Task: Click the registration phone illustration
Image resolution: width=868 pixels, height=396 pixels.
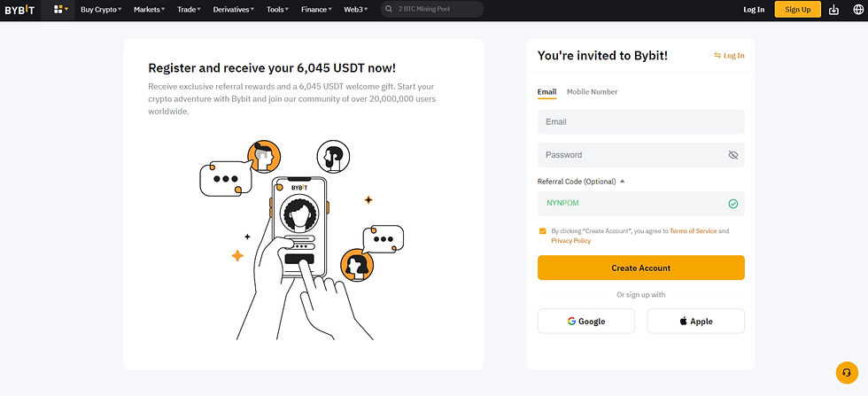Action: (302, 240)
